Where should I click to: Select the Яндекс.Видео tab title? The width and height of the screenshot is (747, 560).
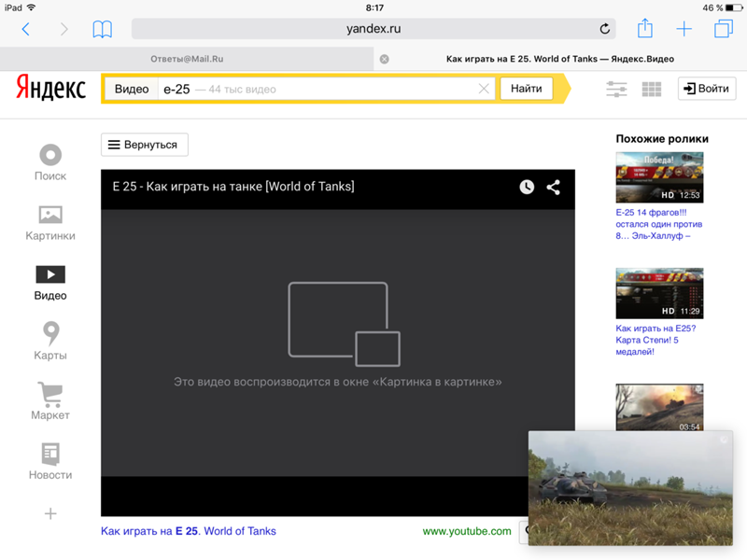559,59
